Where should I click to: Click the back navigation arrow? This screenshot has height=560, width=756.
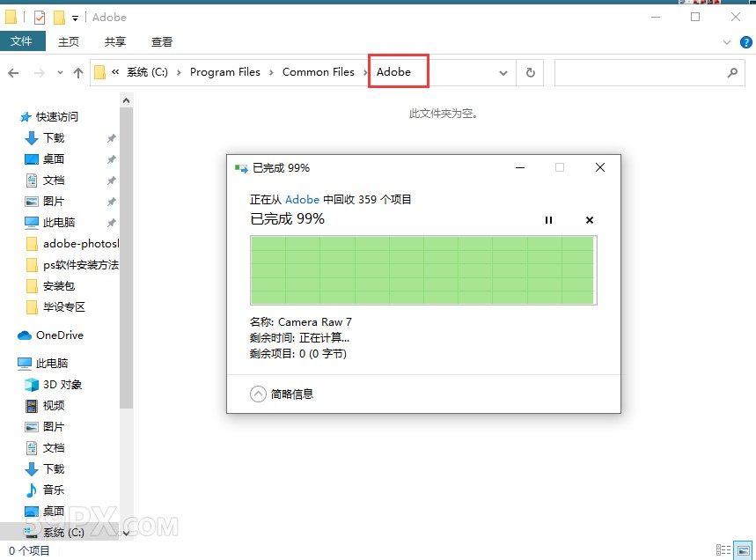pyautogui.click(x=12, y=72)
